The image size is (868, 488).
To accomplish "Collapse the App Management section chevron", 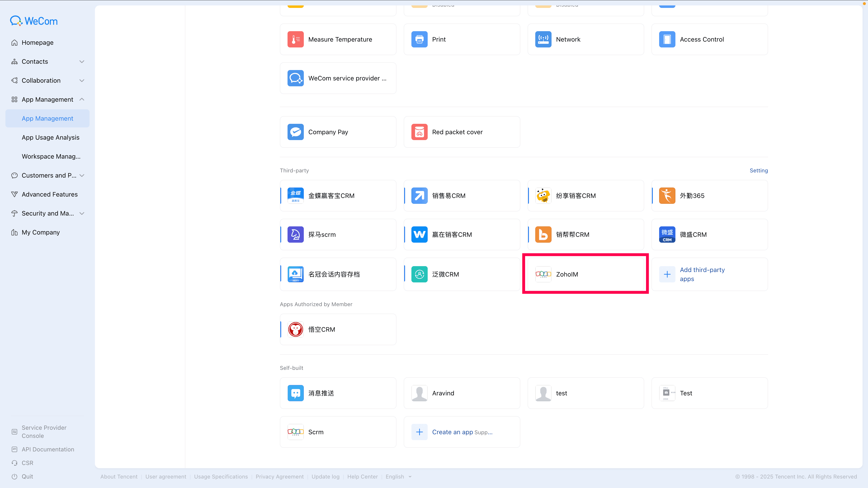I will click(82, 99).
